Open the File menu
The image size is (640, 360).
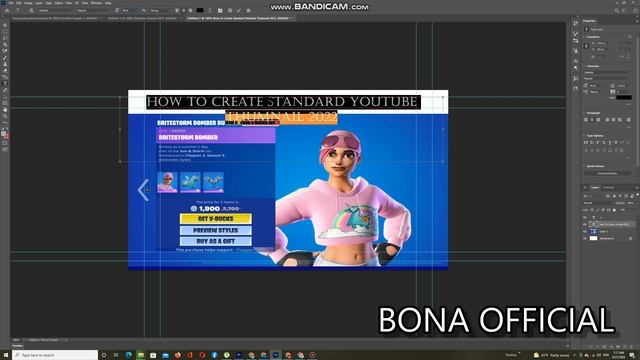(x=11, y=3)
